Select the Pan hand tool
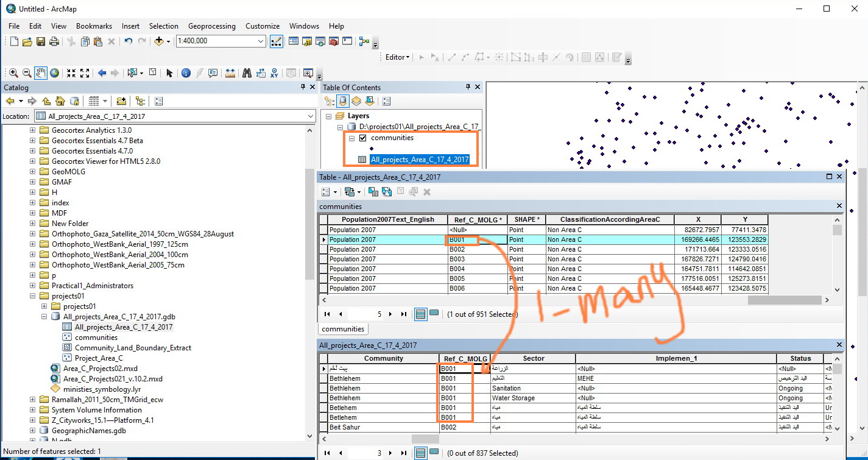This screenshot has height=460, width=868. tap(41, 73)
